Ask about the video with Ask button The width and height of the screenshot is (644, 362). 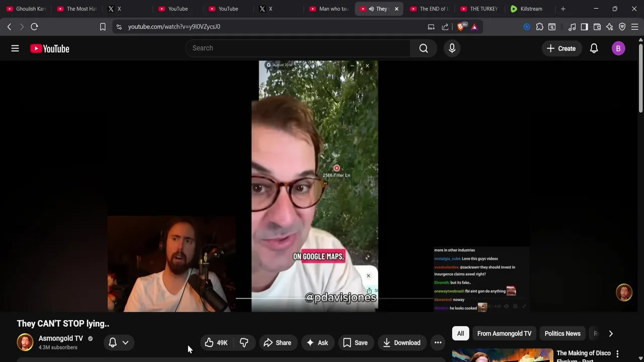click(317, 342)
